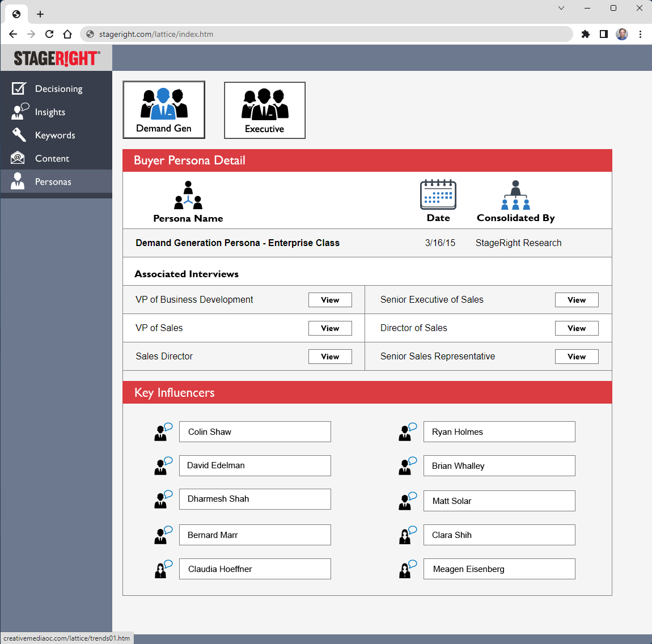Click the Claudia Hoeffner influencer field
The image size is (652, 644).
click(x=255, y=569)
